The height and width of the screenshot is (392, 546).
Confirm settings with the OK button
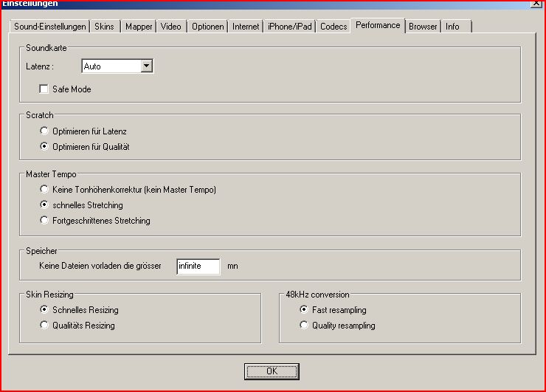pos(272,371)
